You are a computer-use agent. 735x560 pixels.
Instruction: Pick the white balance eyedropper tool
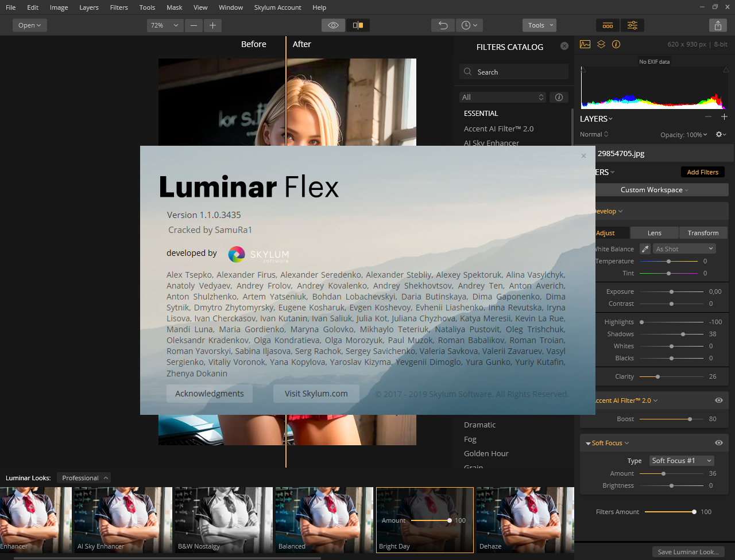[645, 249]
